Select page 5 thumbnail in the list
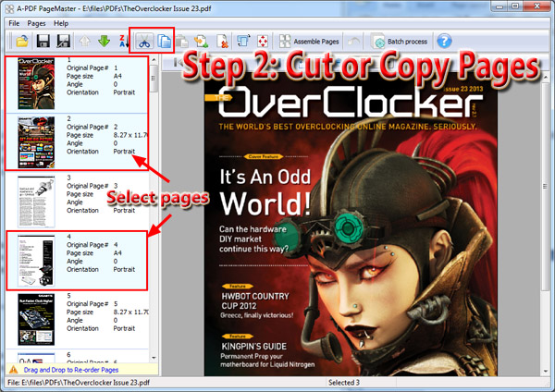Image resolution: width=555 pixels, height=392 pixels. (x=36, y=320)
